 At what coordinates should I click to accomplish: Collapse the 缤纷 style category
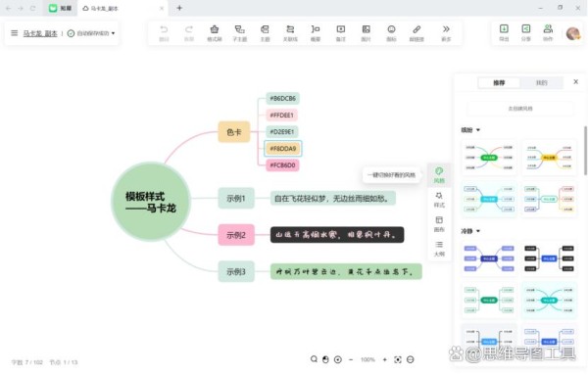click(x=478, y=130)
